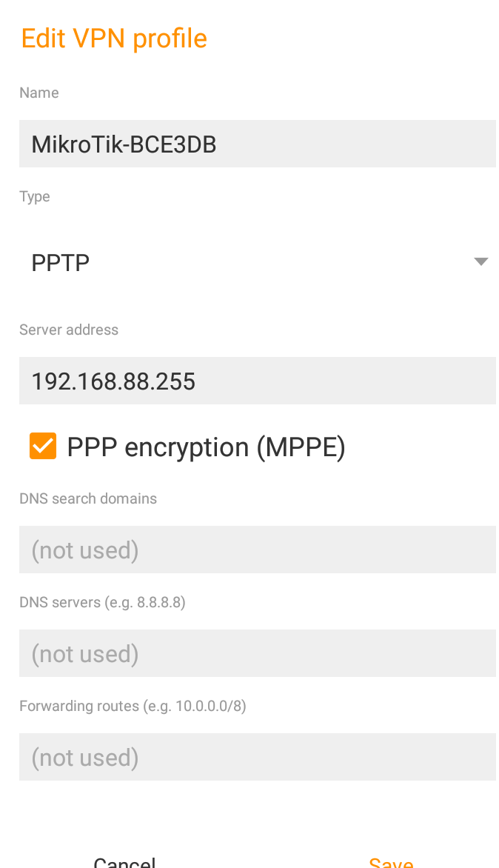Click the Name label above the first field
499x868 pixels.
39,93
